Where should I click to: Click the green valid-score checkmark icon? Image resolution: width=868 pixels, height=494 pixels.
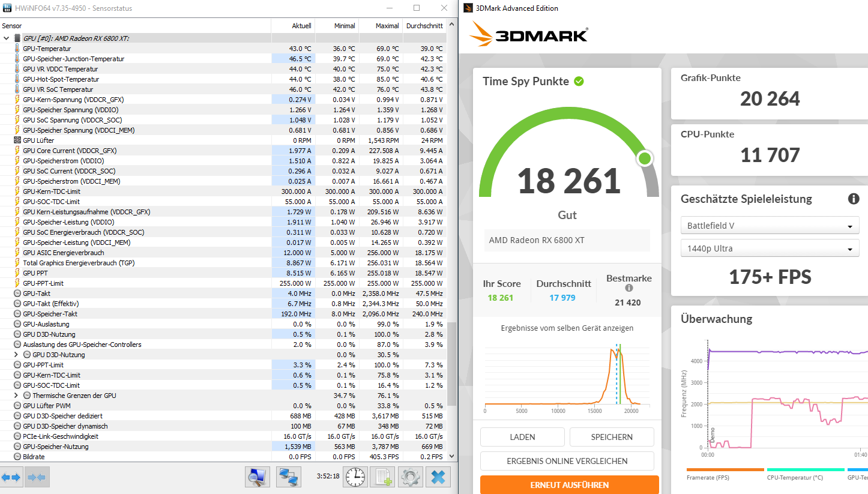579,81
